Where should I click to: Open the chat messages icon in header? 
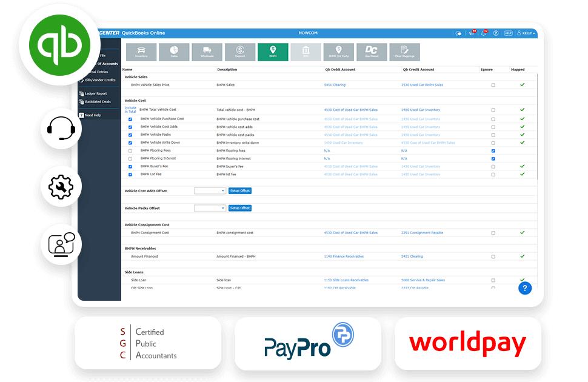(458, 33)
